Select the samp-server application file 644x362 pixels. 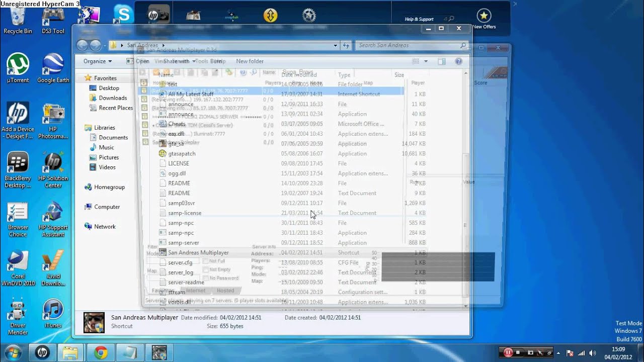pyautogui.click(x=183, y=242)
